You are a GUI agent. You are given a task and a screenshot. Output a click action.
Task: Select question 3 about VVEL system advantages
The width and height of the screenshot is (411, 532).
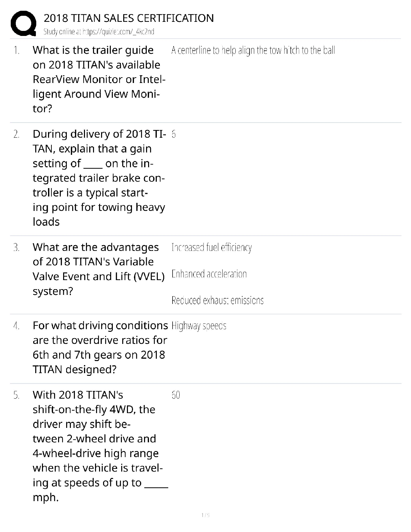click(99, 269)
